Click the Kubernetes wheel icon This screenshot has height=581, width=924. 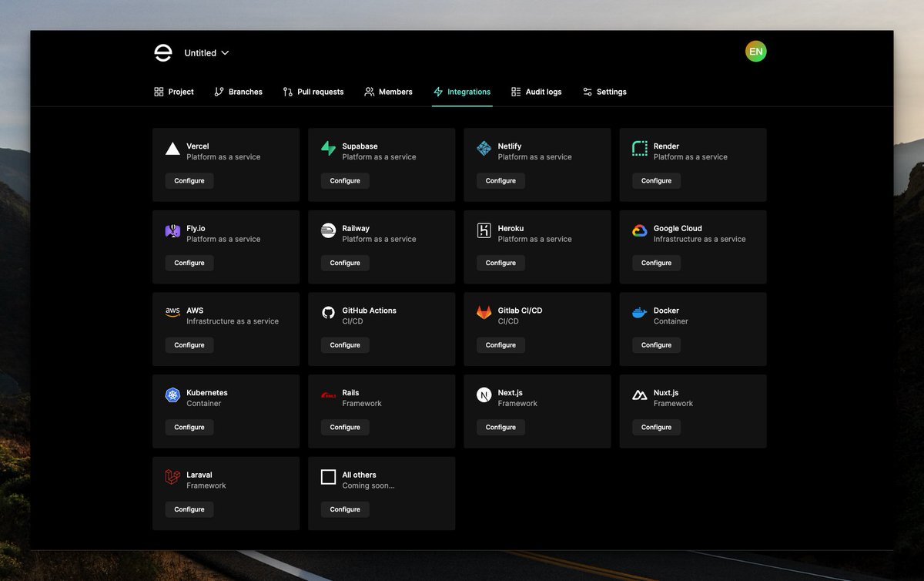point(172,395)
